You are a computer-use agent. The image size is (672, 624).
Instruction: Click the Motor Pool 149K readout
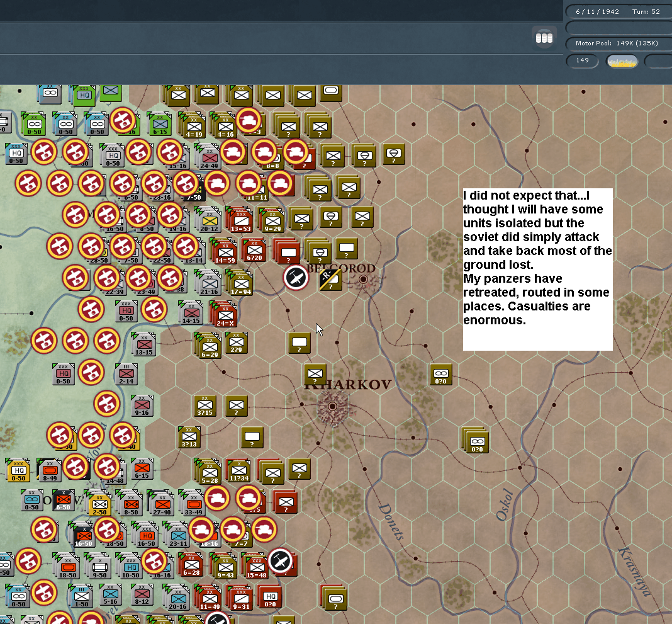click(x=616, y=43)
